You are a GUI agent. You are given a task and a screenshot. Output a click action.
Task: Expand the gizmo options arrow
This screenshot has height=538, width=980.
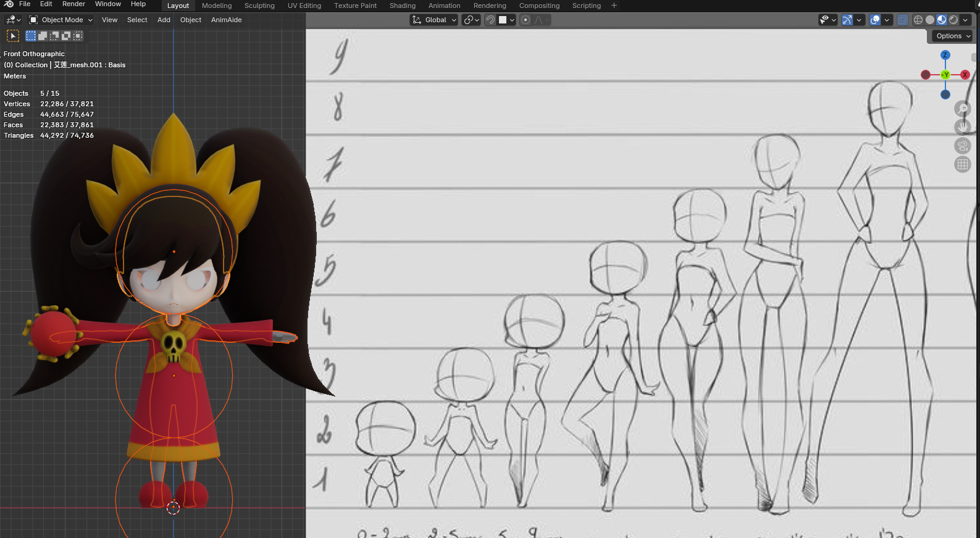859,20
